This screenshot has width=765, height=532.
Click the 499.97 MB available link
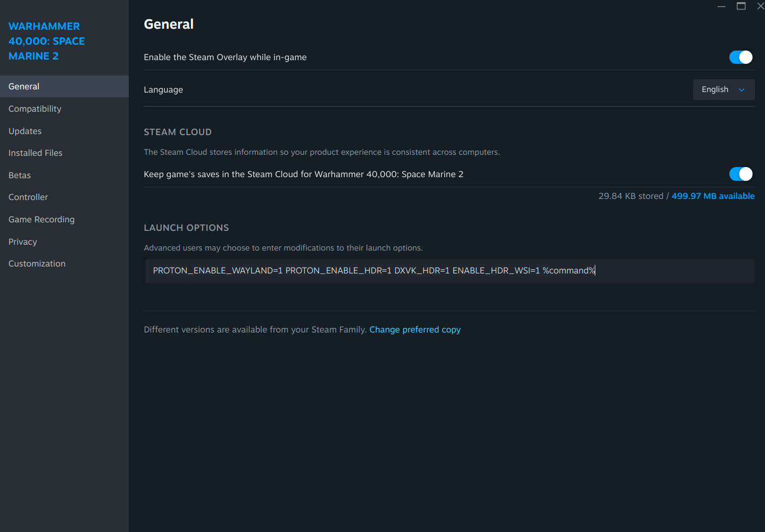click(713, 196)
